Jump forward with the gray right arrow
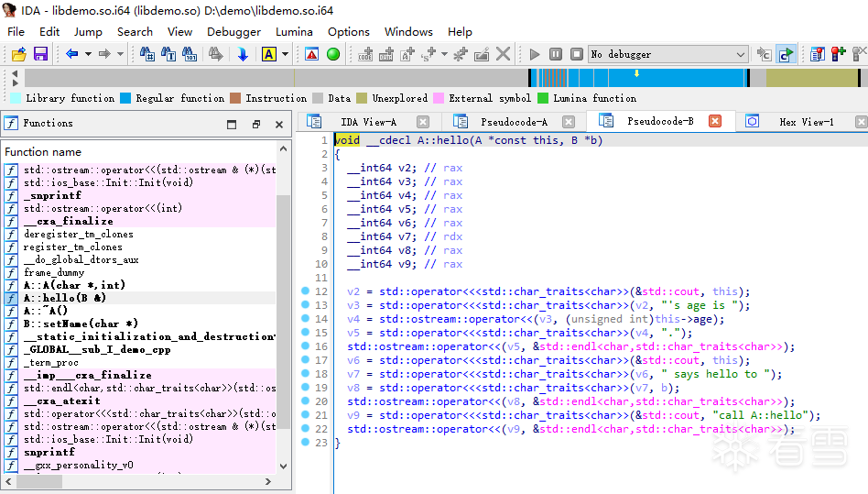This screenshot has height=494, width=868. (x=104, y=54)
